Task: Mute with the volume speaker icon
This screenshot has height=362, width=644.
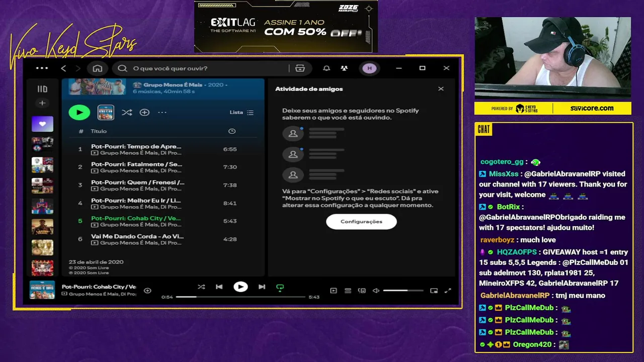Action: tap(376, 291)
